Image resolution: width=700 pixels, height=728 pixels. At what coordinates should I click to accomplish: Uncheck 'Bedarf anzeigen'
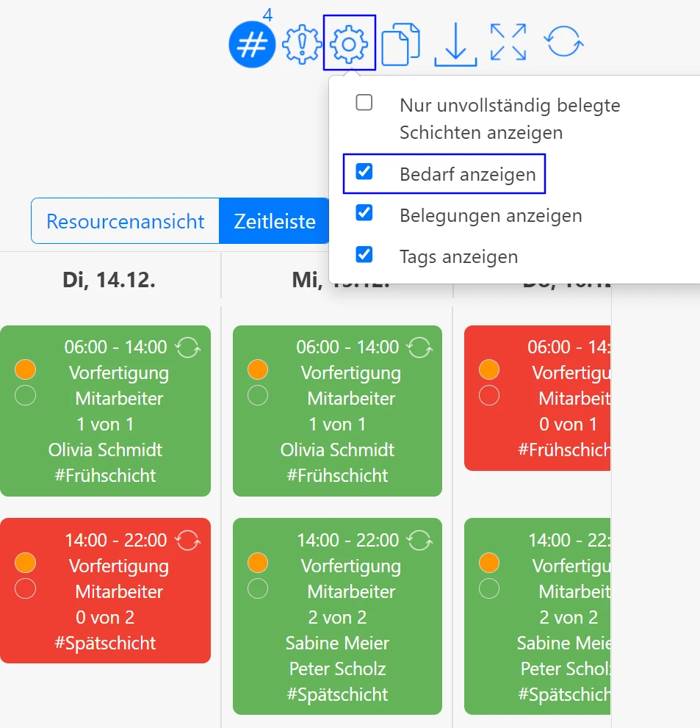364,172
